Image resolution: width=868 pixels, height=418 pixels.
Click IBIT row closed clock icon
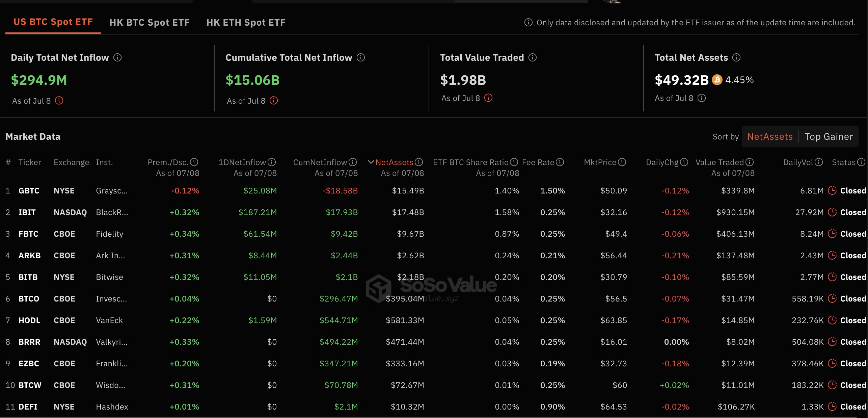tap(832, 212)
